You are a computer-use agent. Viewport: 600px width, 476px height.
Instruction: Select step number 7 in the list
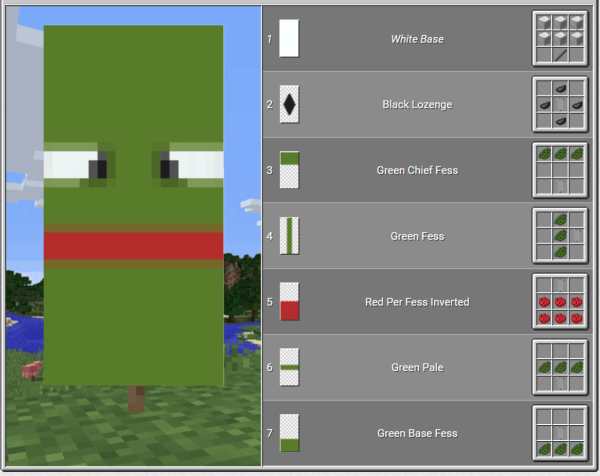(x=269, y=433)
